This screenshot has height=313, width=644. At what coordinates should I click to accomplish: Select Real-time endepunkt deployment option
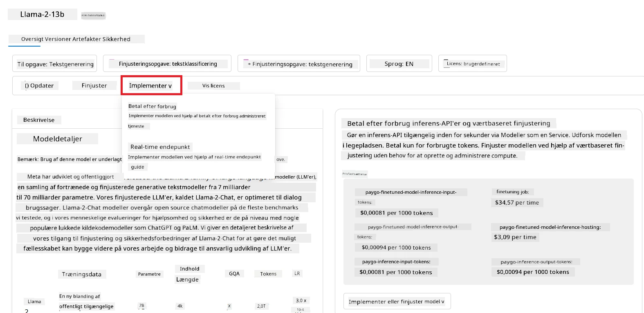pyautogui.click(x=160, y=147)
